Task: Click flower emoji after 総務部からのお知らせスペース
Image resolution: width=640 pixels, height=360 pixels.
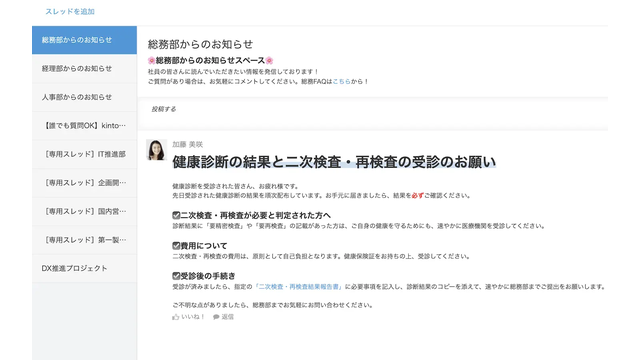Action: click(269, 60)
